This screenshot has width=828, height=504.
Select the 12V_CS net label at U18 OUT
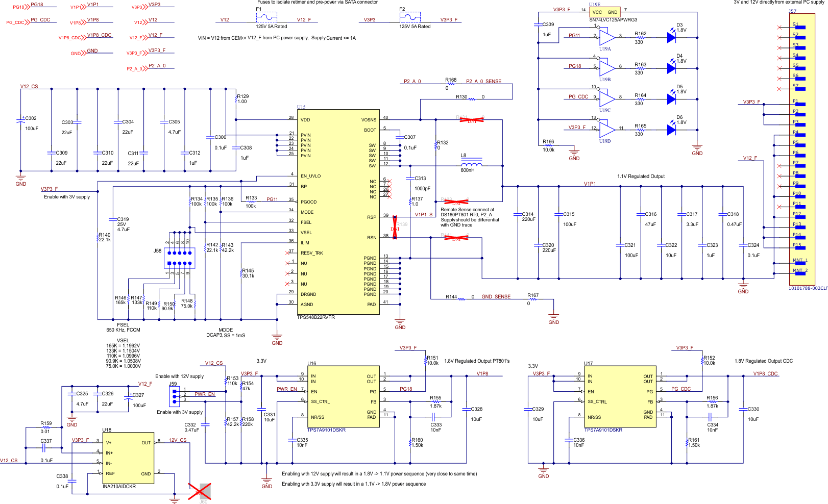(178, 440)
